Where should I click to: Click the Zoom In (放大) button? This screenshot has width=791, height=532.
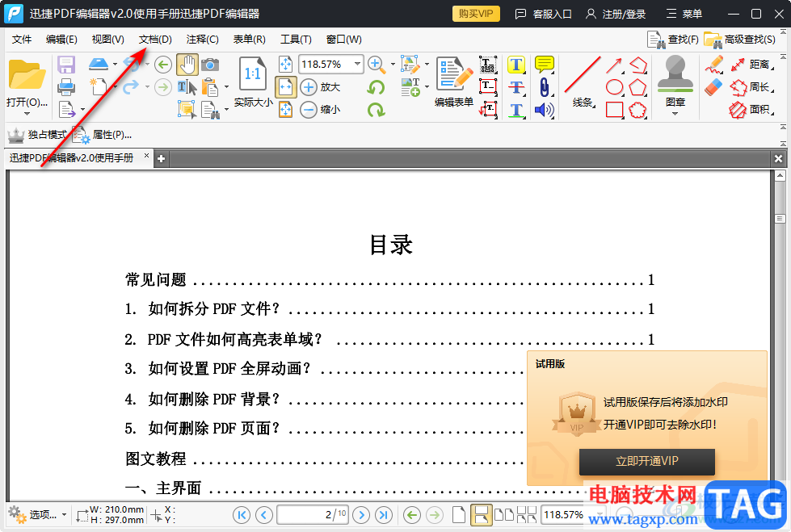click(321, 87)
